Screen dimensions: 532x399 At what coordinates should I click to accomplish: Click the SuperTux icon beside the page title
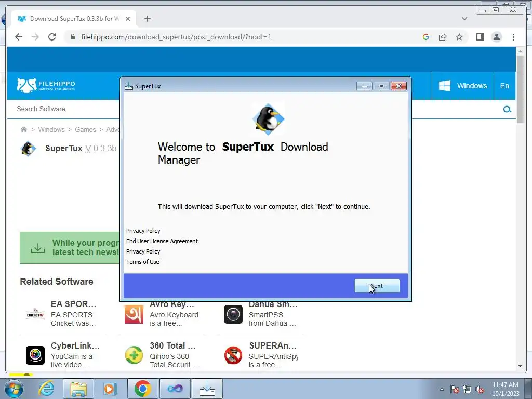(28, 149)
